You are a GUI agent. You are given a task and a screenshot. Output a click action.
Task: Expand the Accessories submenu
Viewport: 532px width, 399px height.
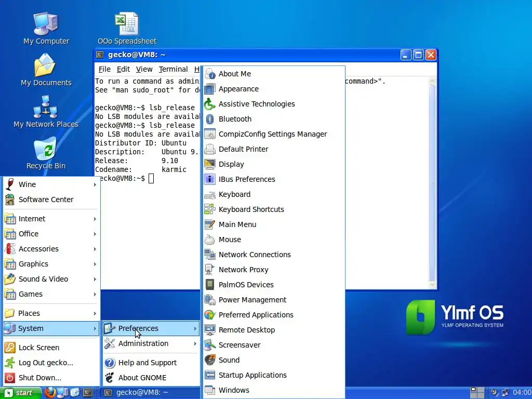tap(51, 249)
